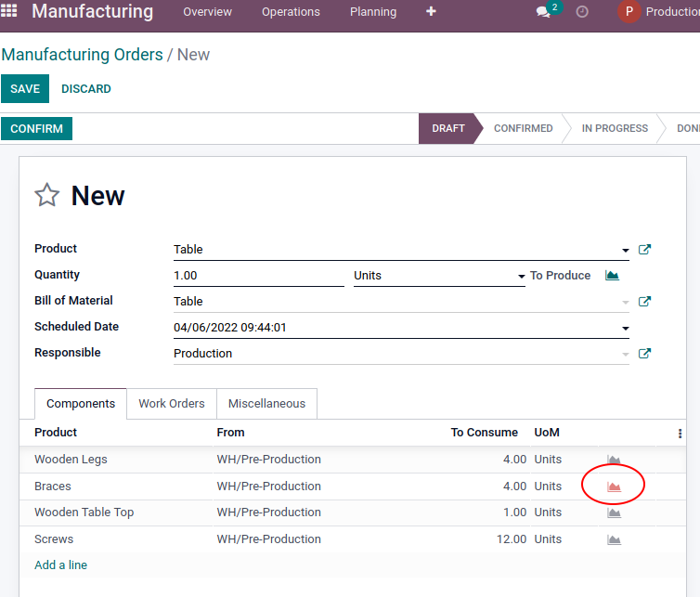The image size is (700, 597).
Task: Click the Quantity 1.00 input field
Action: pyautogui.click(x=258, y=276)
